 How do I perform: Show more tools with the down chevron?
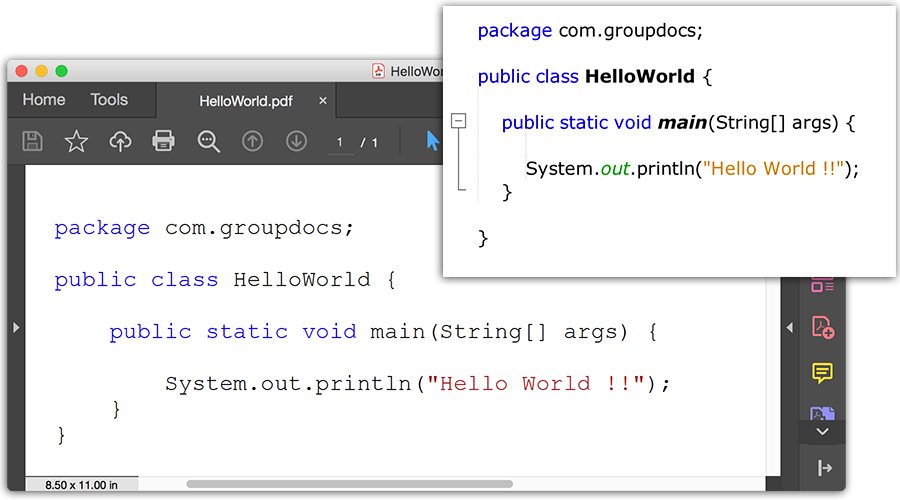tap(822, 432)
